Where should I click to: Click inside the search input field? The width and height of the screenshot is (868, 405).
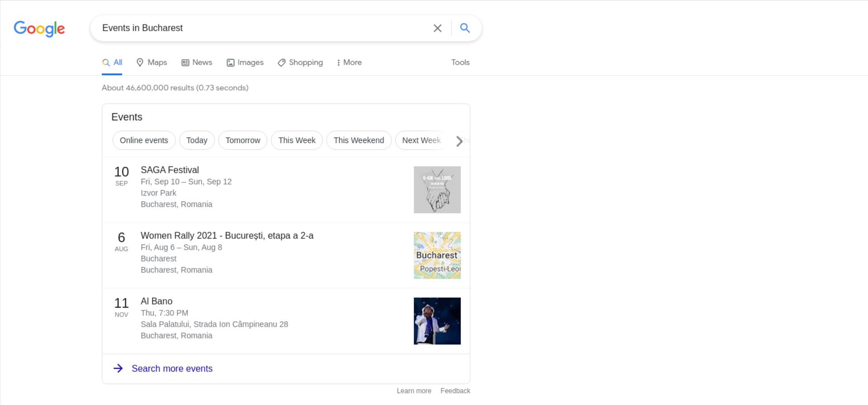[262, 28]
